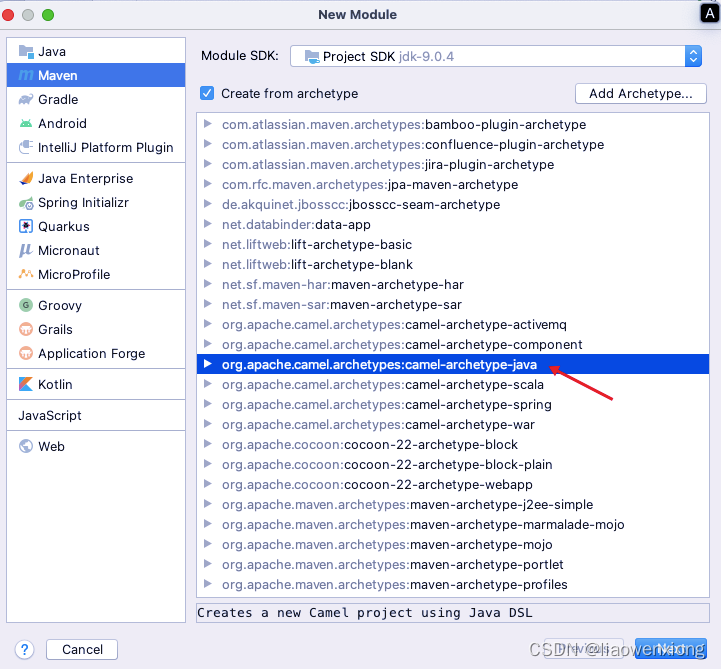Screen dimensions: 721x669
Task: Select Quarkus label in module list
Action: (63, 226)
